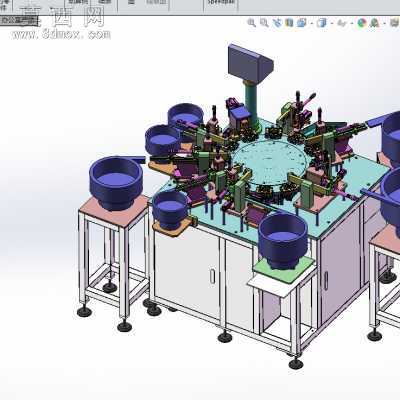Image resolution: width=400 pixels, height=400 pixels.
Task: Expand the Apply Scene dropdown arrow
Action: (384, 23)
